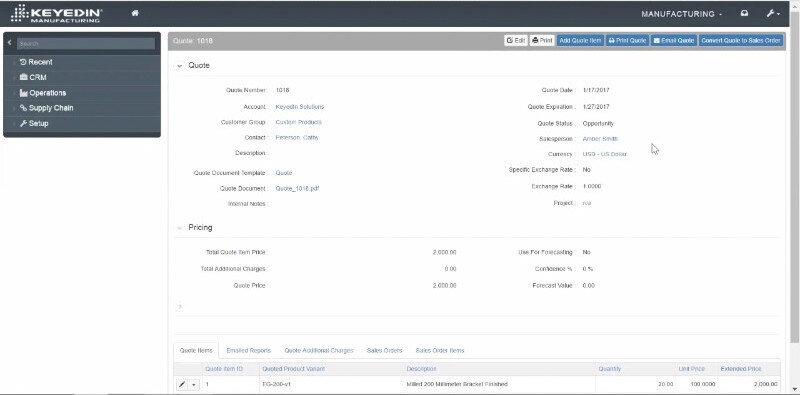Click Email Quote button
Viewport: 800px width, 395px height.
pos(674,40)
